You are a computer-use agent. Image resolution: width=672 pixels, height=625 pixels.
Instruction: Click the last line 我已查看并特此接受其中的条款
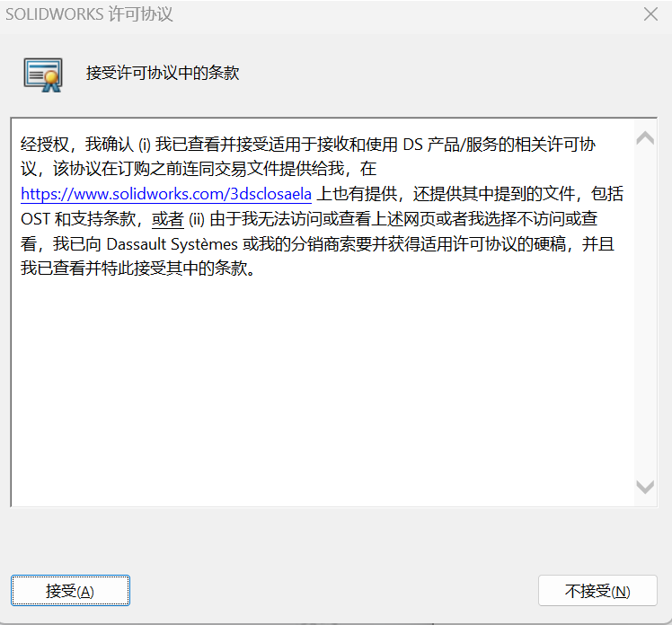(137, 268)
